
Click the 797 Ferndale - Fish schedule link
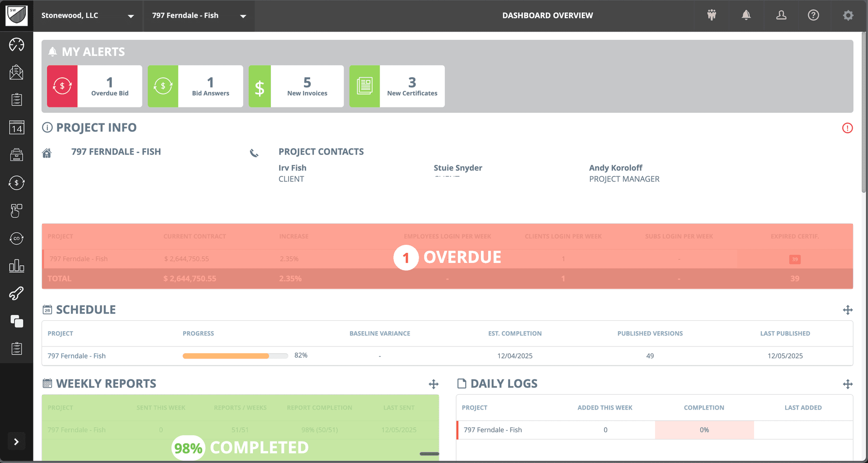point(76,355)
